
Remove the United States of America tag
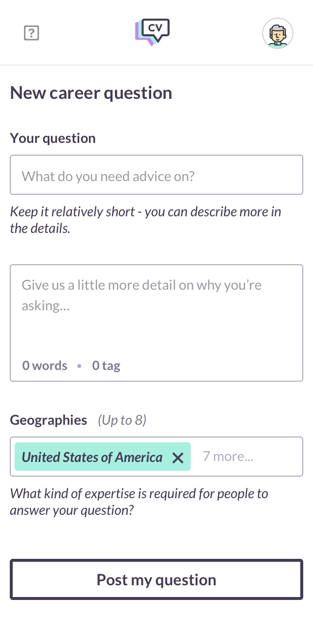[x=178, y=458]
